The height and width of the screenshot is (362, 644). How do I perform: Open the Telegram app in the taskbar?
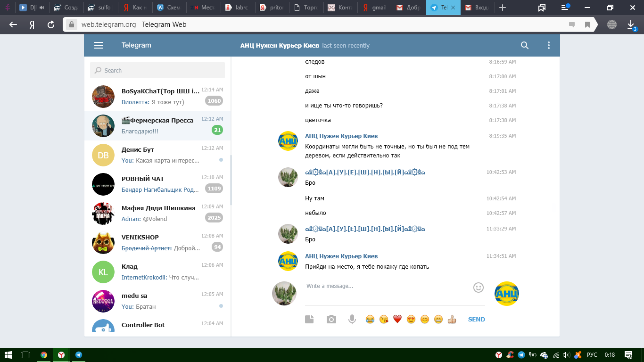click(x=79, y=355)
